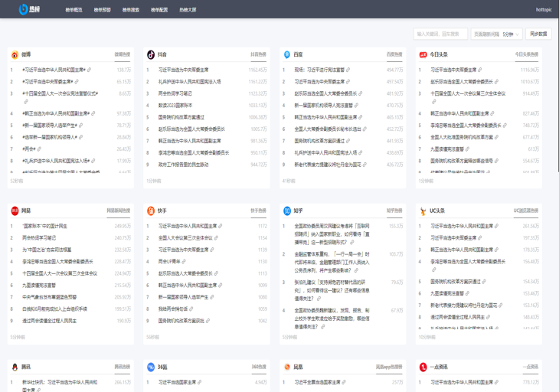Select the 快手热榜 tab

(259, 211)
